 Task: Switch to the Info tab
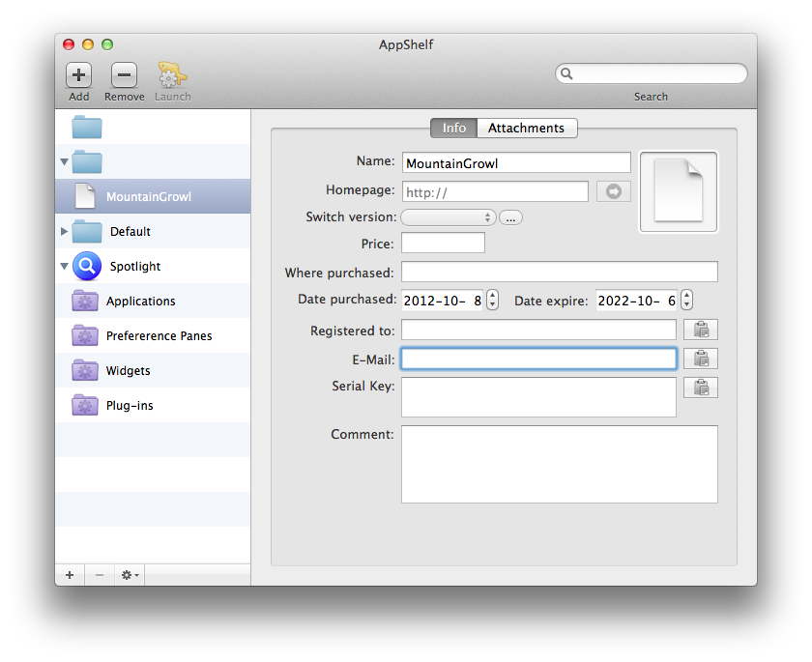(454, 128)
